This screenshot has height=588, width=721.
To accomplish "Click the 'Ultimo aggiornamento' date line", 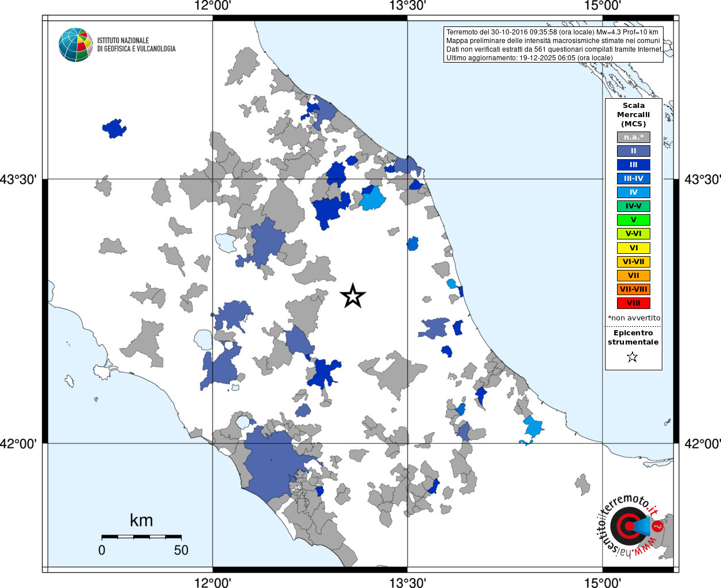I will click(529, 58).
